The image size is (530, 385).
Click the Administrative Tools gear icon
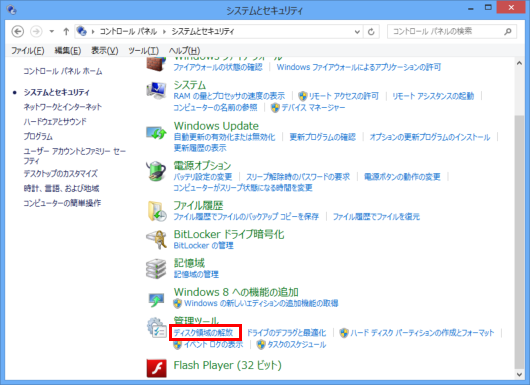pos(156,327)
